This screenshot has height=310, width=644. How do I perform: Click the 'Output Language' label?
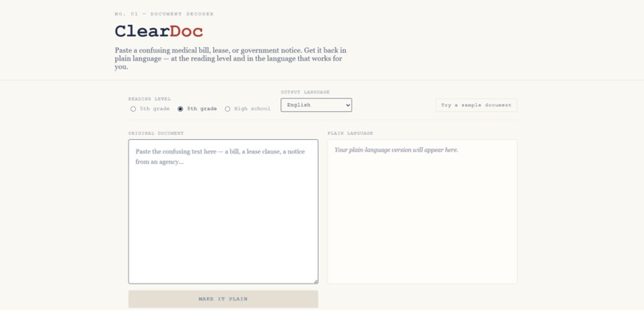[305, 93]
